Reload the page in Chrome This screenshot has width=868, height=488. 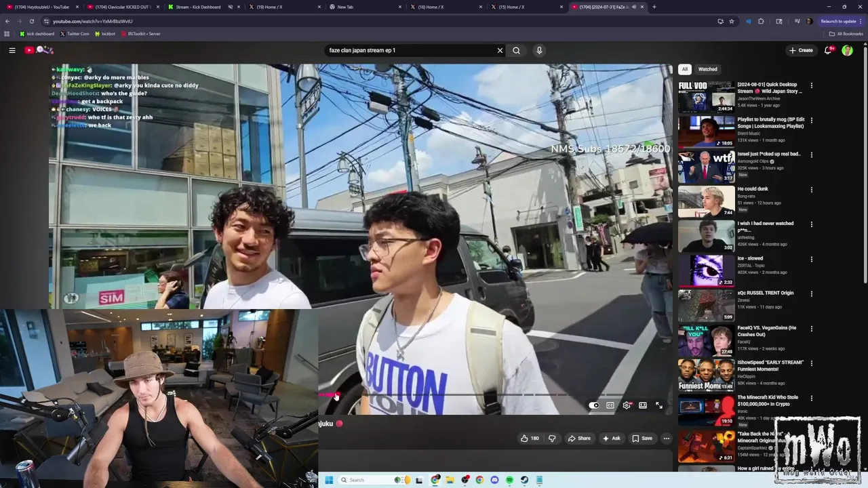[31, 21]
